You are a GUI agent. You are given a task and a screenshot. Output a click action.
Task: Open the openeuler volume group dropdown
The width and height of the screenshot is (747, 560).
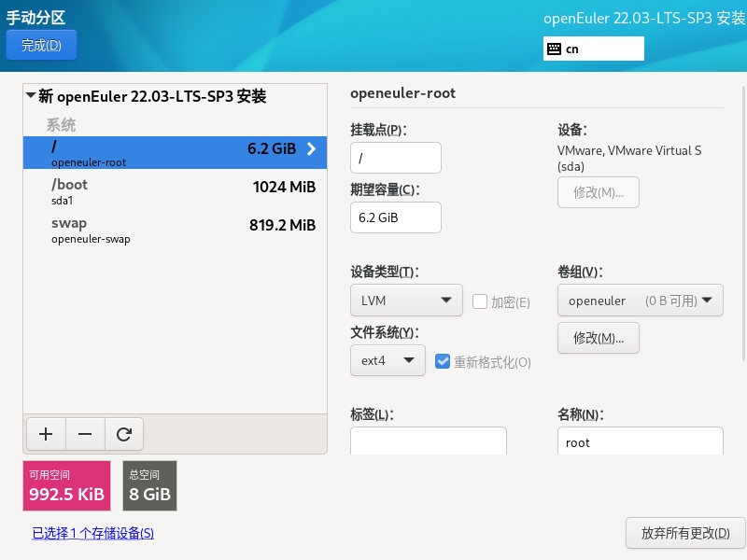641,301
